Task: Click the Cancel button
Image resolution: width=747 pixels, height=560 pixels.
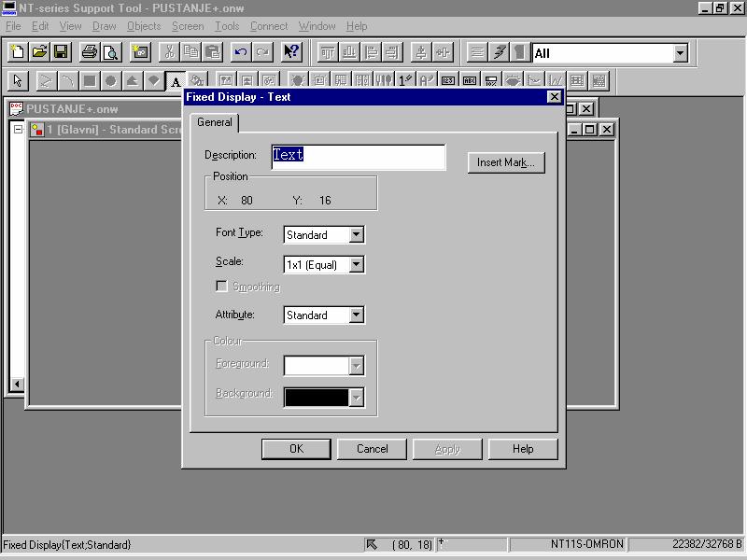Action: [x=372, y=449]
